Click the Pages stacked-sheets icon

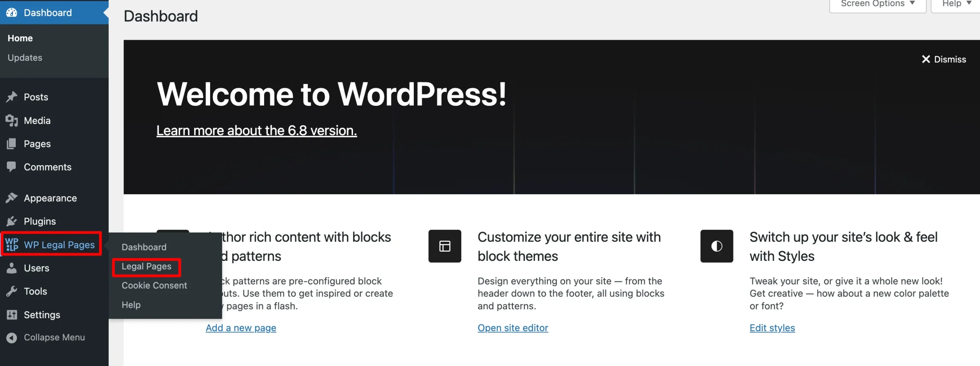pyautogui.click(x=12, y=144)
